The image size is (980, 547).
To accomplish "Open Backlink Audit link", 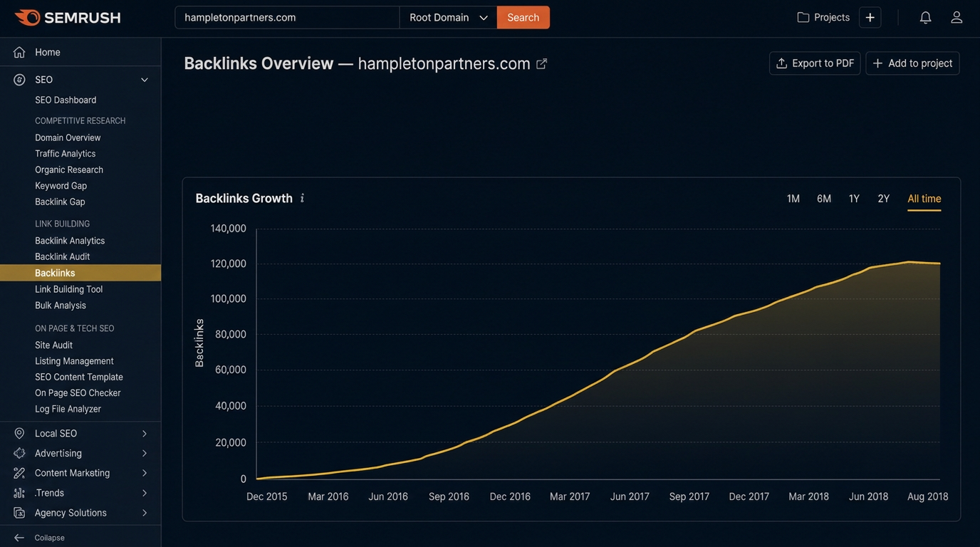I will pos(62,256).
